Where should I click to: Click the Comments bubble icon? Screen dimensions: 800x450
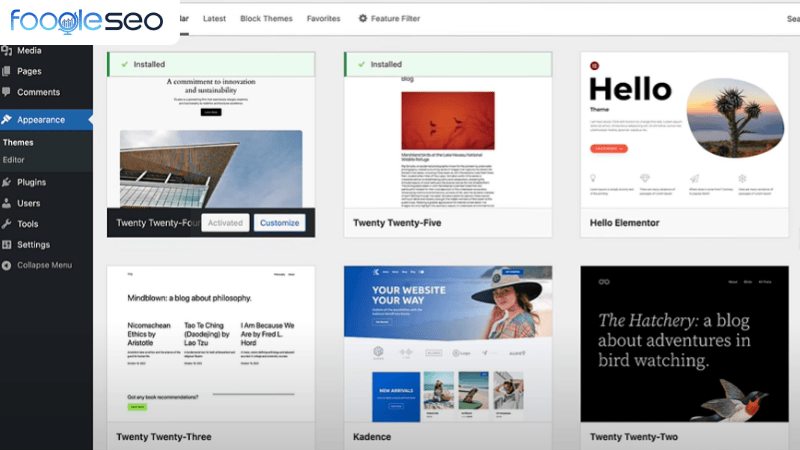(x=6, y=92)
